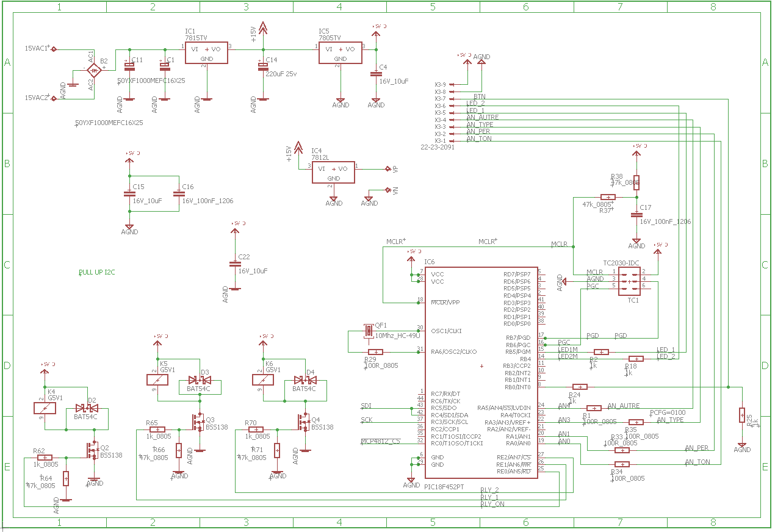Screen dimensions: 775x532
Task: Select MOSFET Q2 symbol
Action: (x=93, y=451)
